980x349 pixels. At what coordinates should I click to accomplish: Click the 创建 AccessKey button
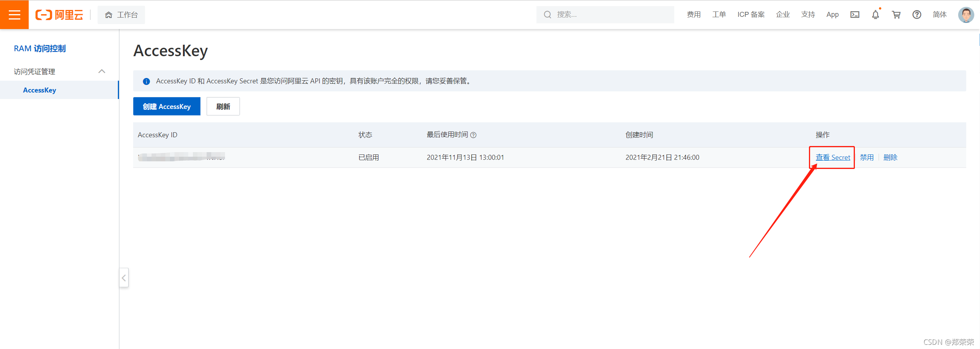pos(166,106)
